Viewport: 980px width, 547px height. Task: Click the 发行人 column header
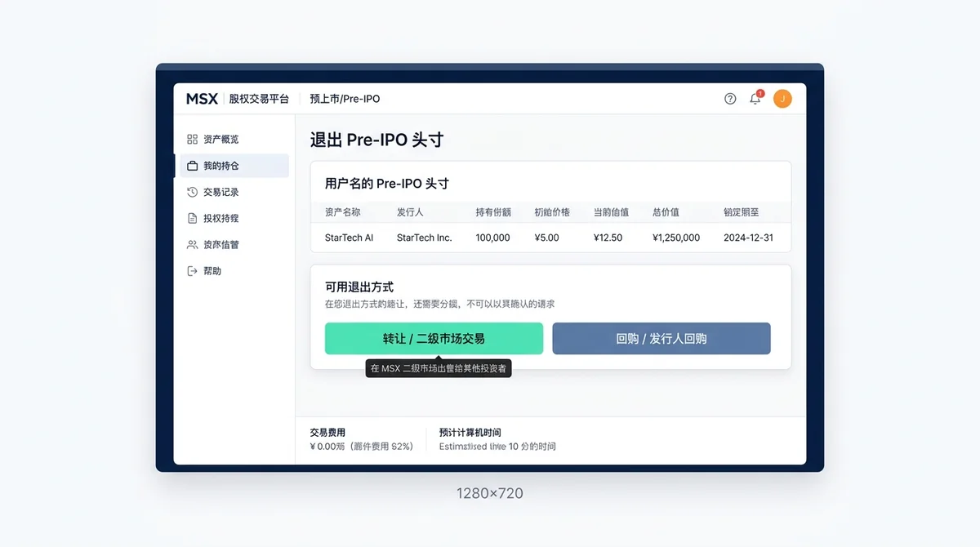click(x=410, y=212)
